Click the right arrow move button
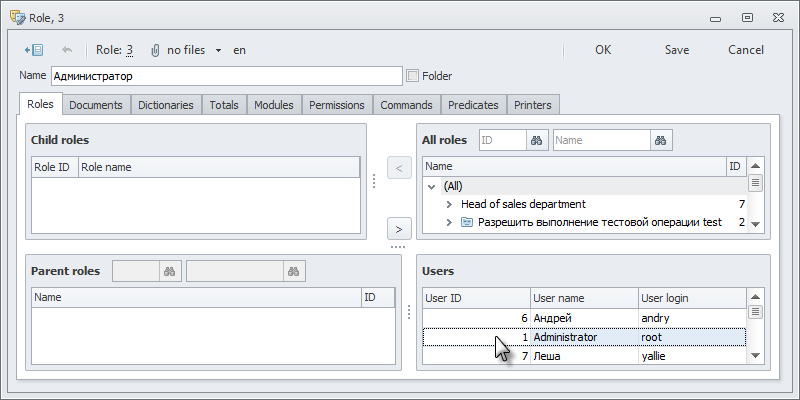Image resolution: width=800 pixels, height=400 pixels. click(398, 226)
